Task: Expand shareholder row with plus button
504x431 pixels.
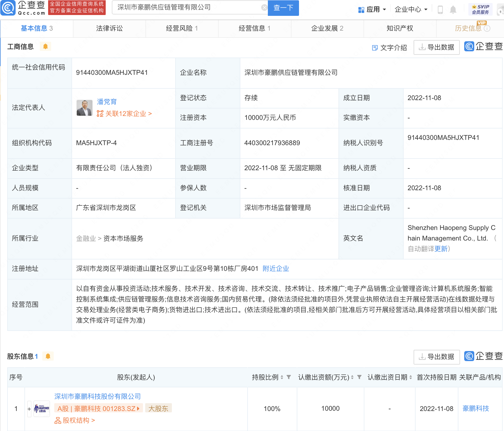Action: (x=29, y=409)
